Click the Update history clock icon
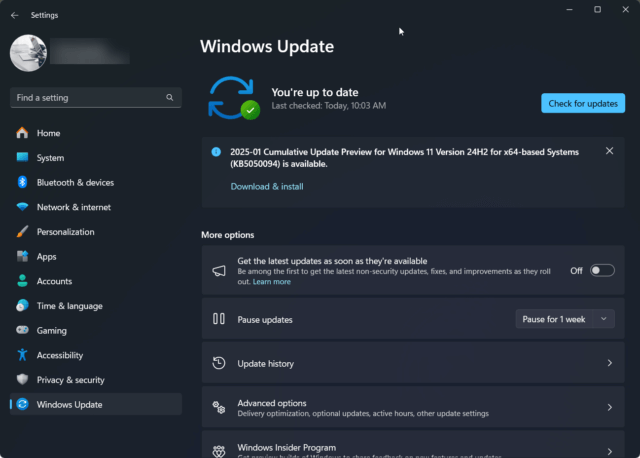 [219, 363]
